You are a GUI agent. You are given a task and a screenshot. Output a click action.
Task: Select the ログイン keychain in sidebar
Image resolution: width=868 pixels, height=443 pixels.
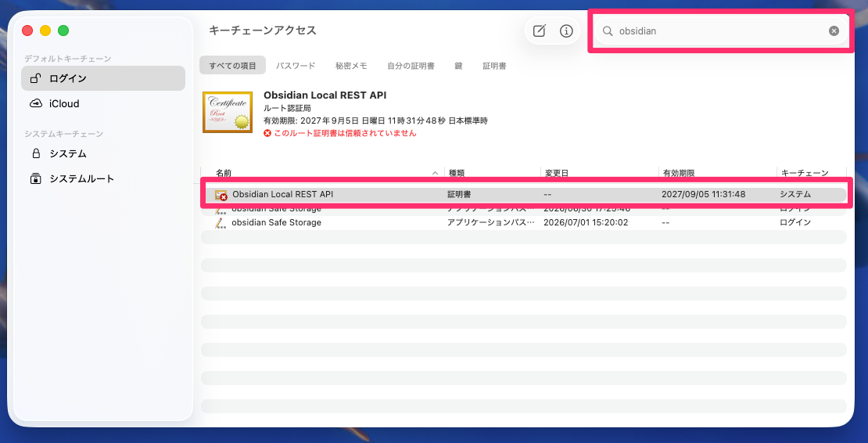coord(103,78)
